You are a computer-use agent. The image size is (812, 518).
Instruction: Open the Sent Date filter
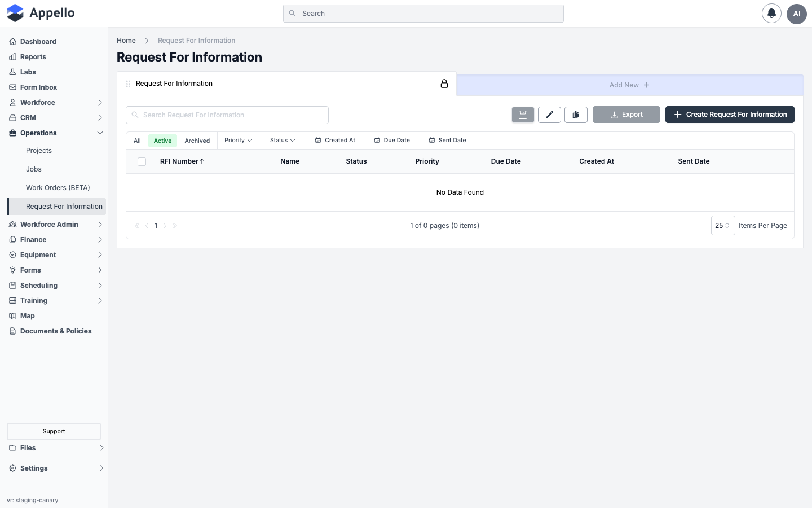point(447,141)
